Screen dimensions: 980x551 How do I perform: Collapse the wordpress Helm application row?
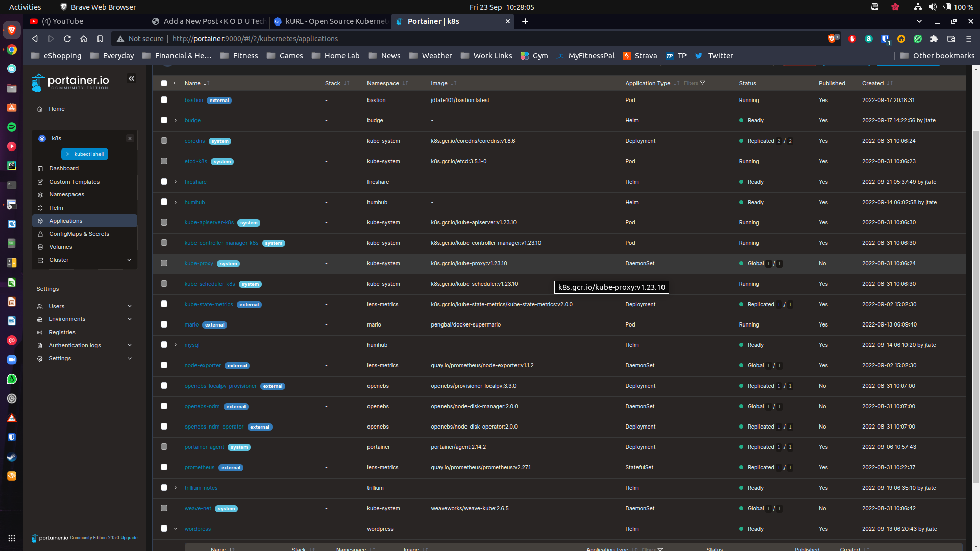click(176, 529)
